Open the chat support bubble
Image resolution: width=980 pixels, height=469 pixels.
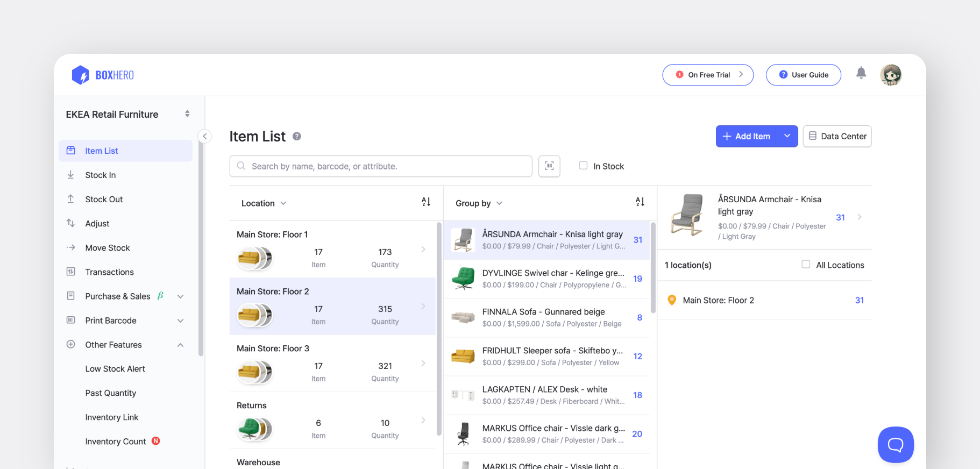click(896, 445)
